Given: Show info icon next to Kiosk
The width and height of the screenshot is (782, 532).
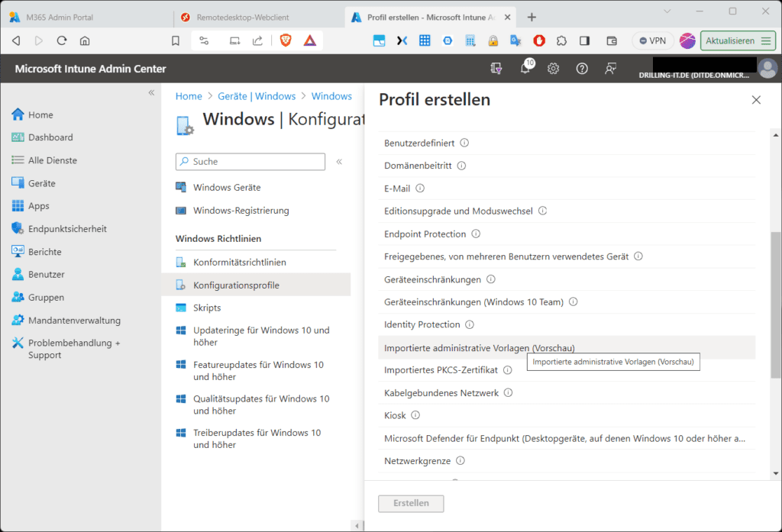Looking at the screenshot, I should [x=415, y=415].
